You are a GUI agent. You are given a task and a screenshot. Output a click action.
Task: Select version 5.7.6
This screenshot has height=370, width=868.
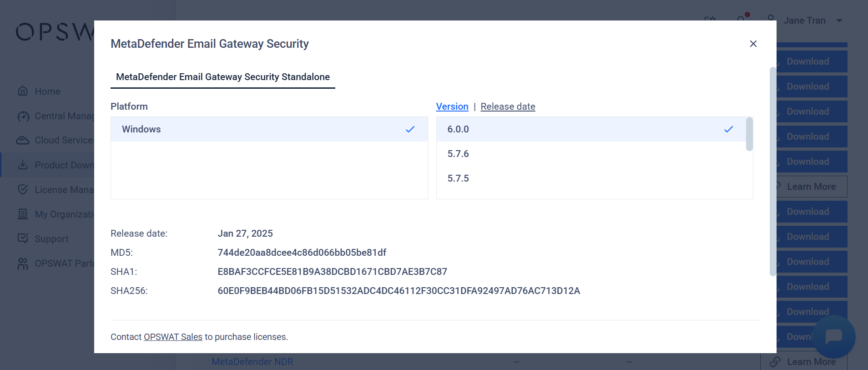point(591,154)
